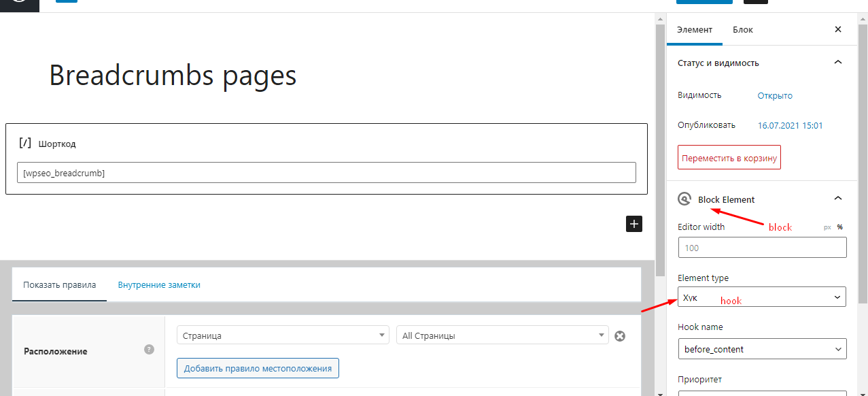Collapse the Block Element panel
The width and height of the screenshot is (868, 396).
838,199
